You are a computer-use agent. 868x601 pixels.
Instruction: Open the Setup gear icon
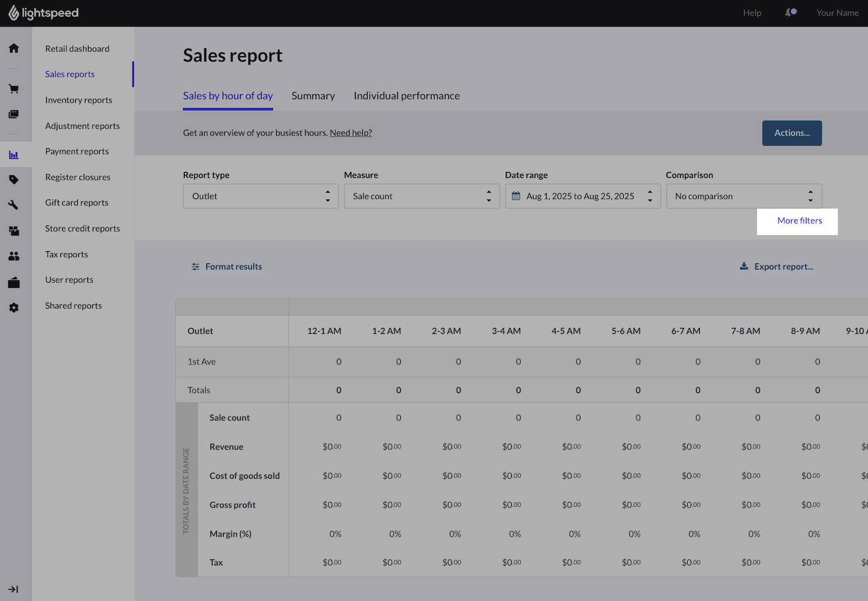14,308
